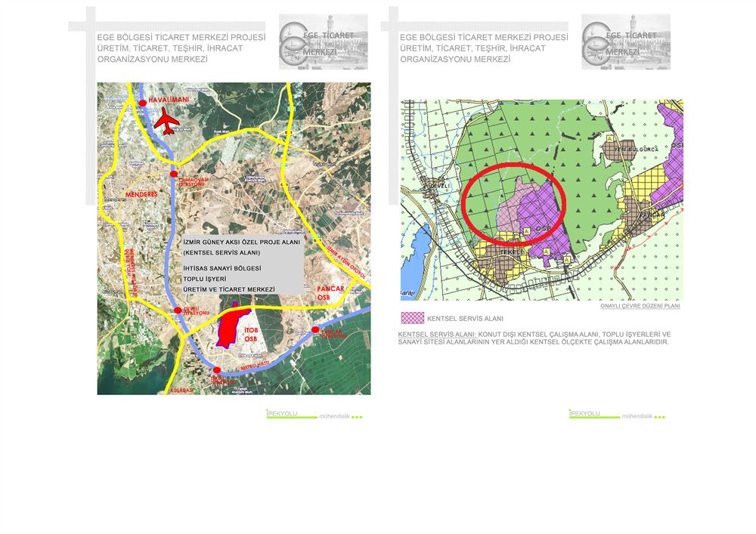This screenshot has width=756, height=534.
Task: Click the İpekyolu mühendislik logo under zoning plan
Action: coord(617,414)
